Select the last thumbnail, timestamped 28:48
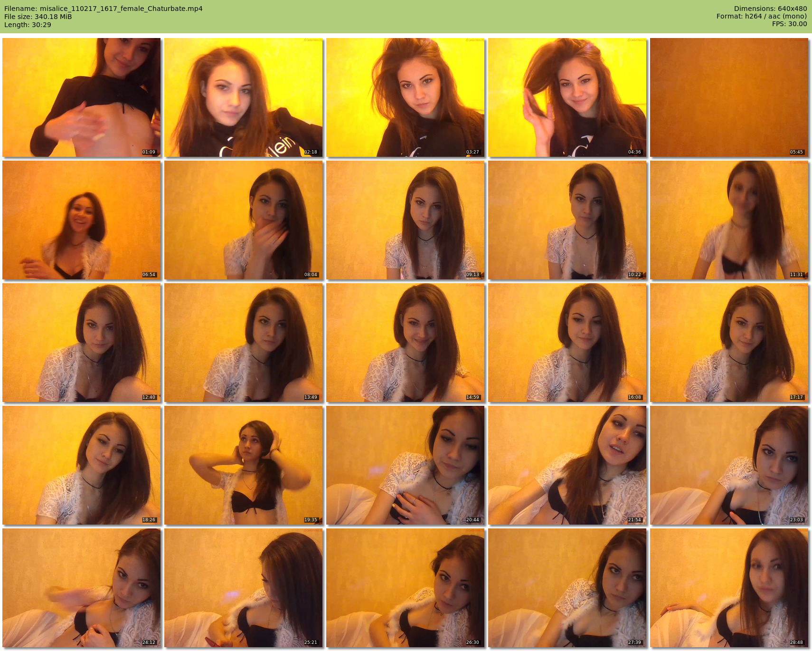The height and width of the screenshot is (651, 812). pos(729,588)
